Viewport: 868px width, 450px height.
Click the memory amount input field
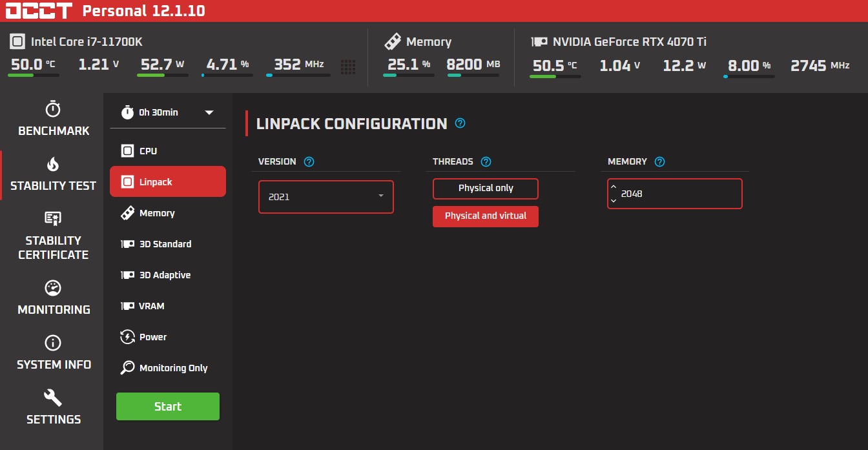[678, 194]
